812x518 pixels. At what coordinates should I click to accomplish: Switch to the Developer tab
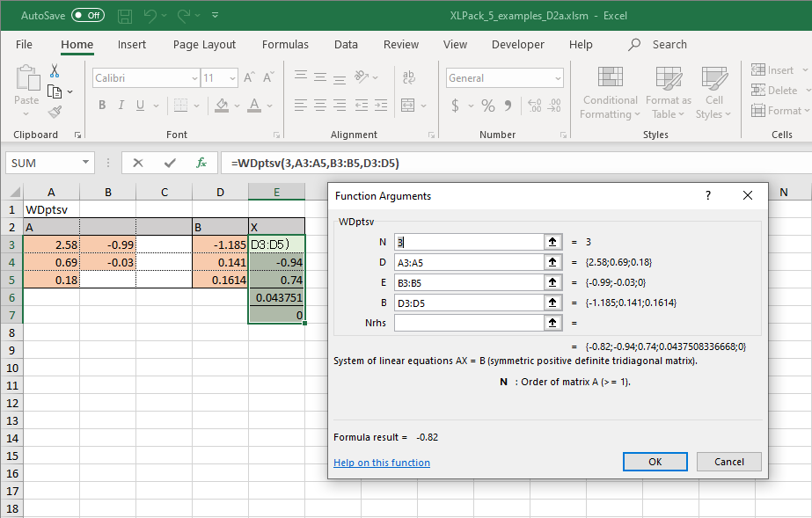coord(518,45)
